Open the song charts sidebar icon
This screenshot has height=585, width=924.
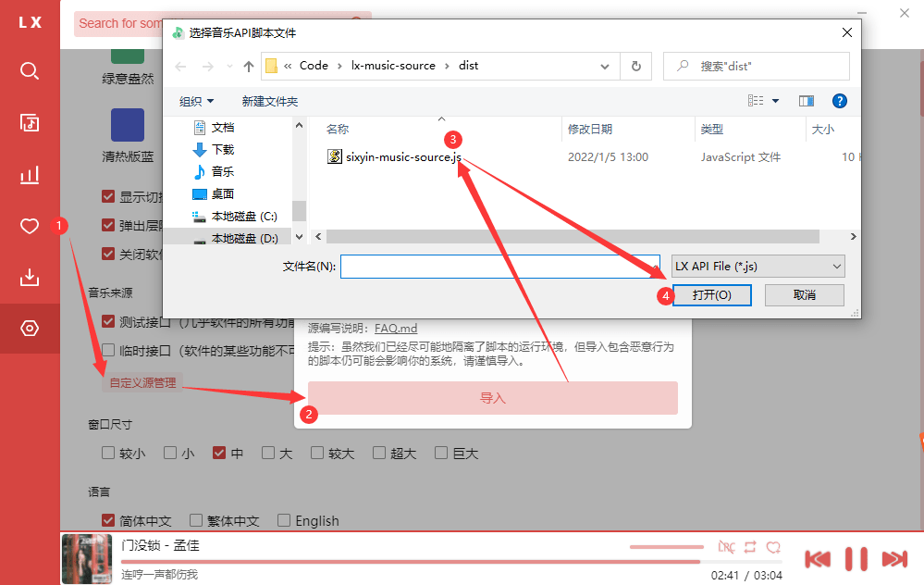(29, 174)
